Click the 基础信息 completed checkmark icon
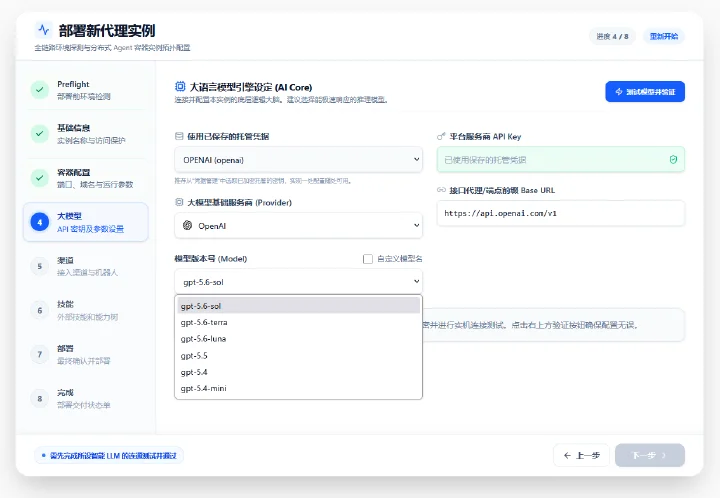Viewport: 720px width, 498px height. tap(39, 134)
